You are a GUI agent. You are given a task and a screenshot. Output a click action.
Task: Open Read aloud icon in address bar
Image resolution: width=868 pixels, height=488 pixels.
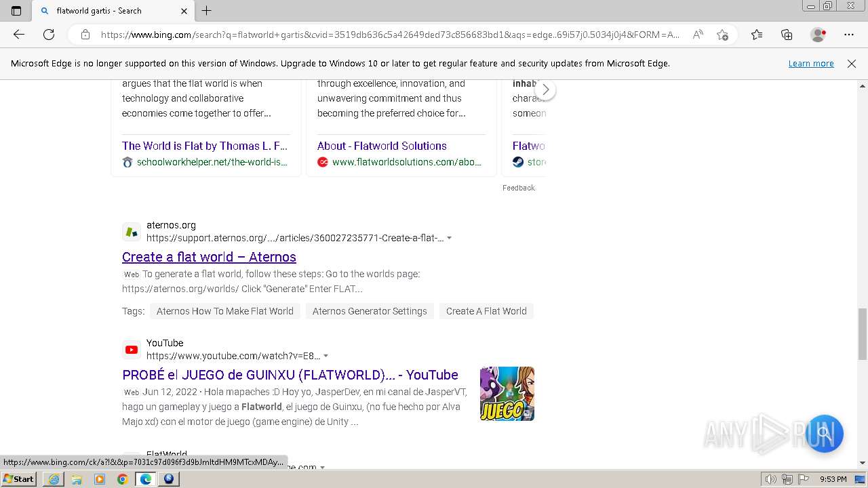(x=698, y=35)
